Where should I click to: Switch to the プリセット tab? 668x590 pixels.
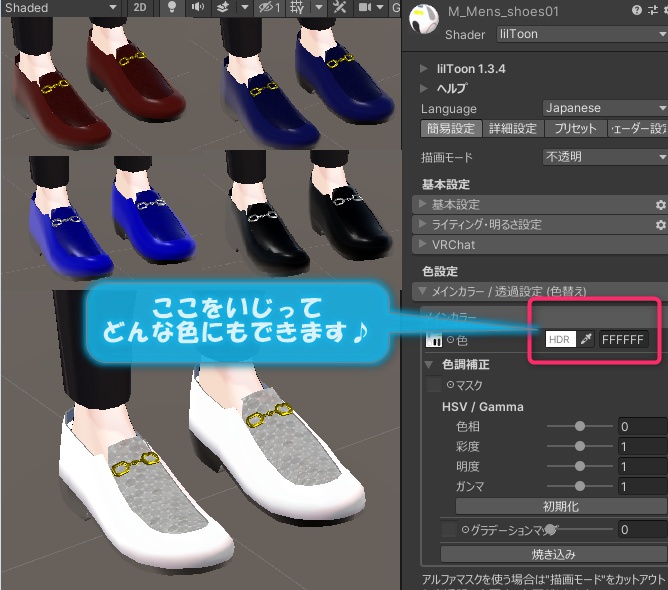[575, 129]
